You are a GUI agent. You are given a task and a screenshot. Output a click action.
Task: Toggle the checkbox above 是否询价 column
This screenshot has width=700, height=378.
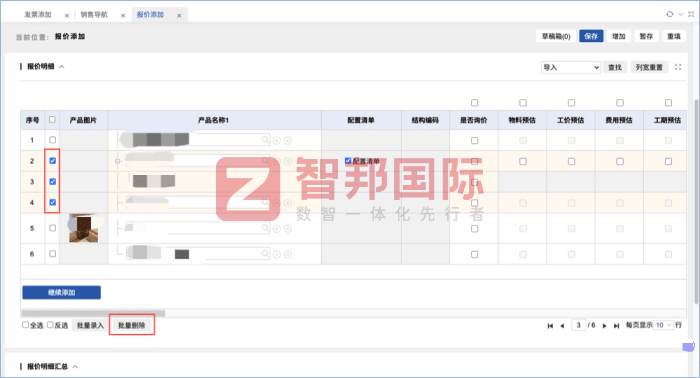(x=475, y=103)
